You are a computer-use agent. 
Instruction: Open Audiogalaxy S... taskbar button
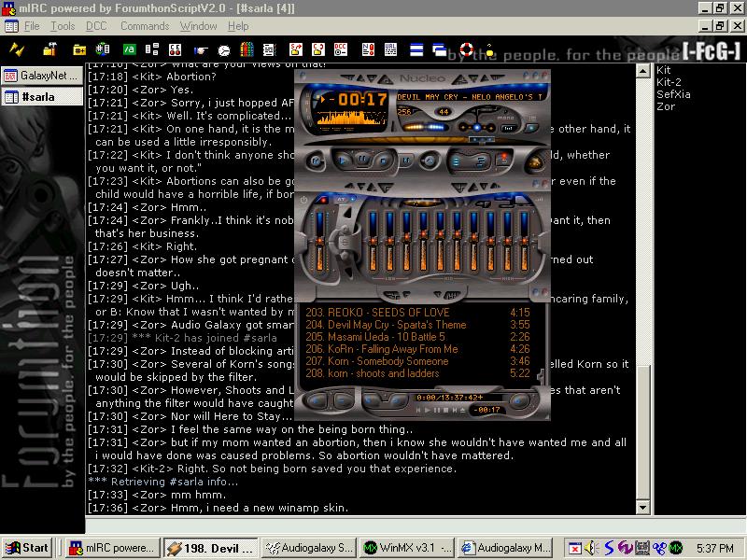point(308,548)
